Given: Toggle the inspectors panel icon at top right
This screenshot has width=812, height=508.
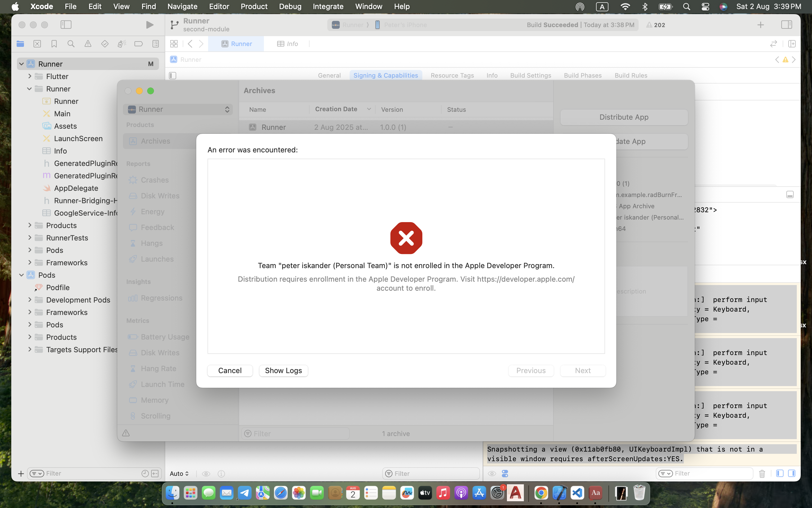Looking at the screenshot, I should pyautogui.click(x=787, y=25).
